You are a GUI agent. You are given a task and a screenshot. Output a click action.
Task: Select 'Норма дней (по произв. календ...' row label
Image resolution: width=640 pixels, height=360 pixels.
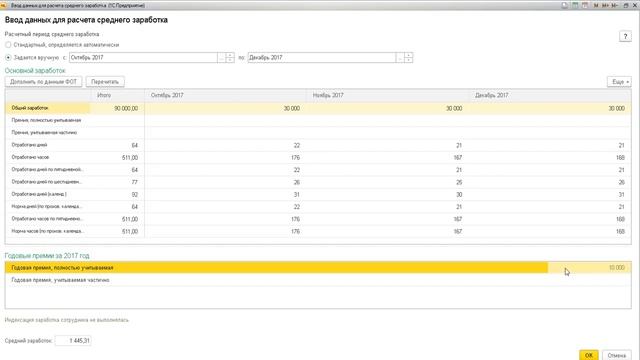(47, 207)
